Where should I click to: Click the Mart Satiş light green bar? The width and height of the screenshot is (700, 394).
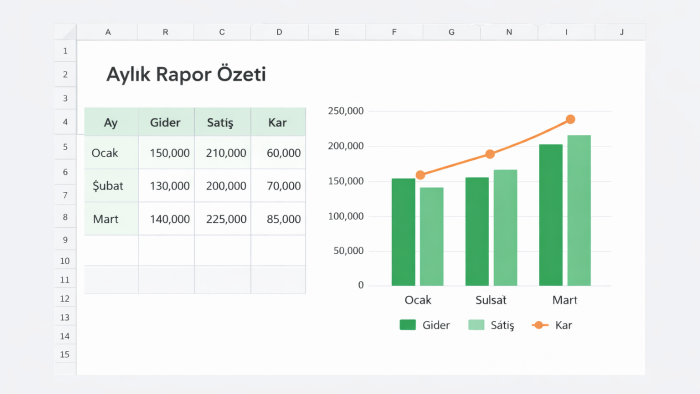tap(579, 210)
